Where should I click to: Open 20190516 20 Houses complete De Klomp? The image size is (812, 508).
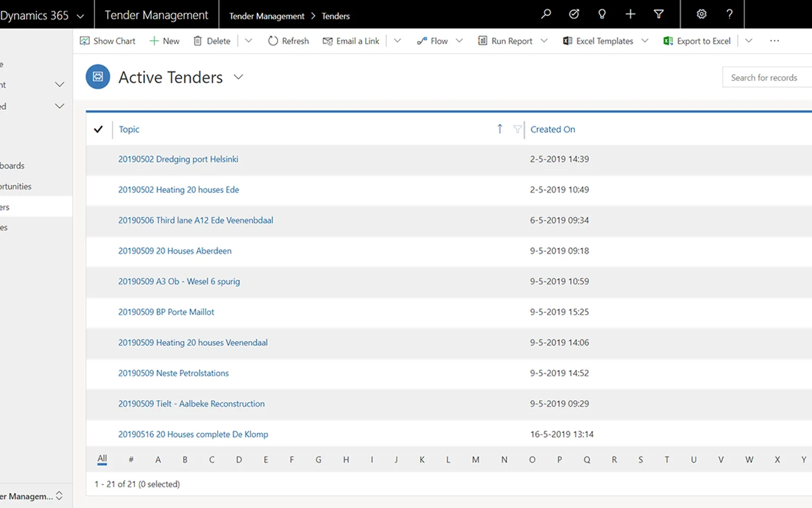(193, 434)
